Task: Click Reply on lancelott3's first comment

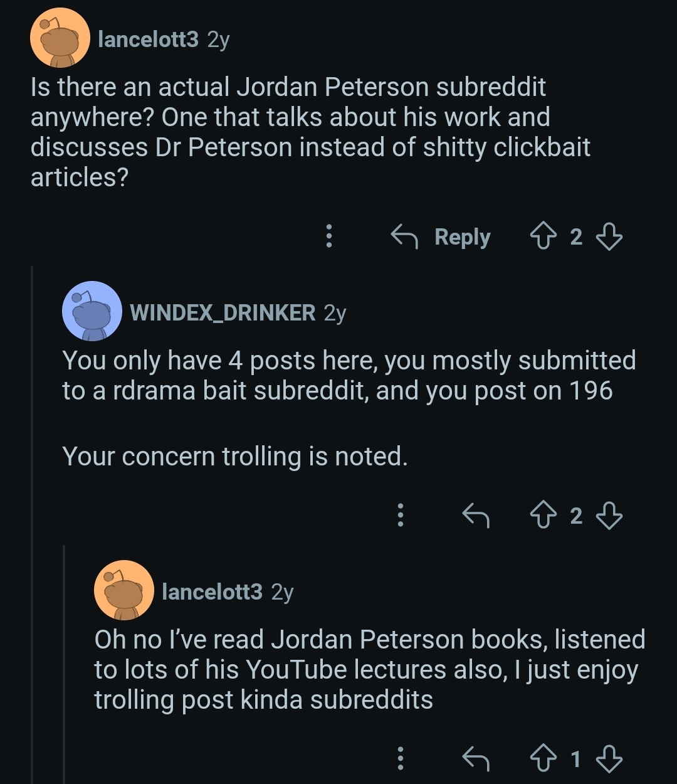Action: (x=441, y=237)
